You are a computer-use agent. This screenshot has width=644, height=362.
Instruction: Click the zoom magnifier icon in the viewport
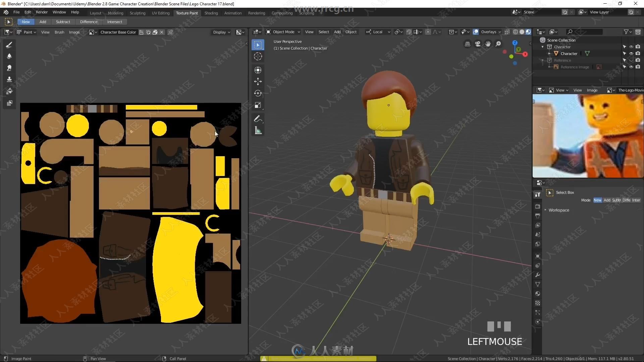[498, 44]
